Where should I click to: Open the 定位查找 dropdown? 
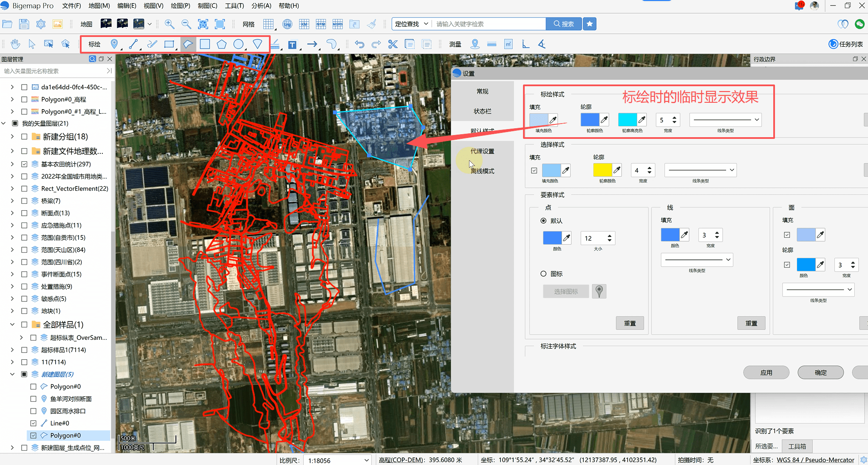point(411,24)
